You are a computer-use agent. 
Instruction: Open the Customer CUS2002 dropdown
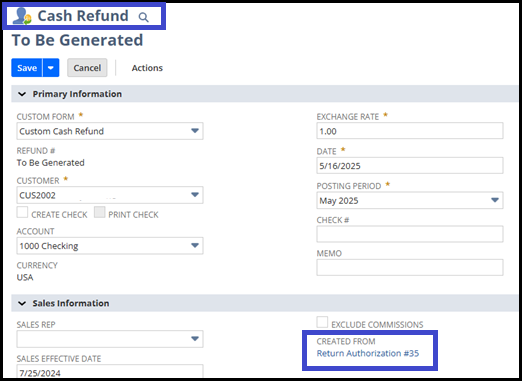click(110, 195)
